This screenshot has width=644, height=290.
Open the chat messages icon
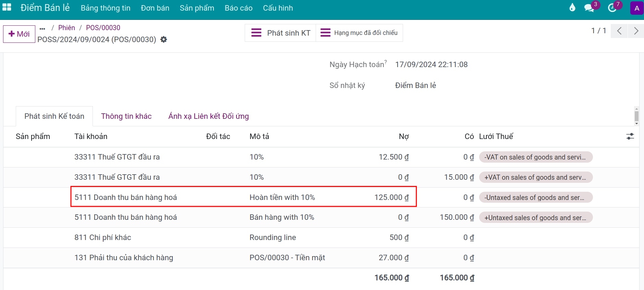(589, 8)
